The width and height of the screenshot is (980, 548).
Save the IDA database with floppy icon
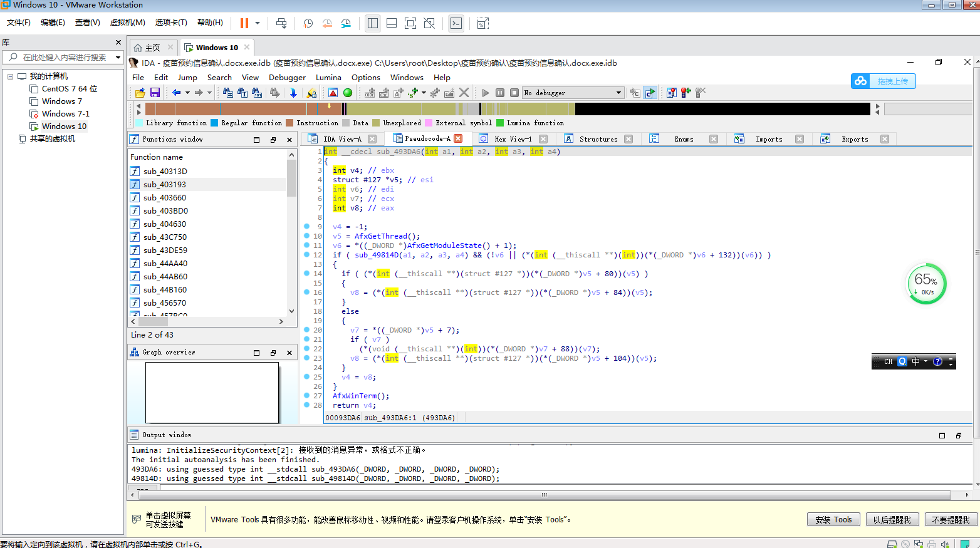155,93
